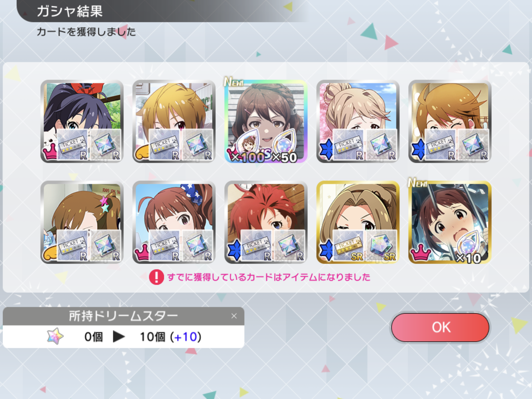Click the red exclamation notice icon
This screenshot has width=532, height=399.
coord(156,277)
